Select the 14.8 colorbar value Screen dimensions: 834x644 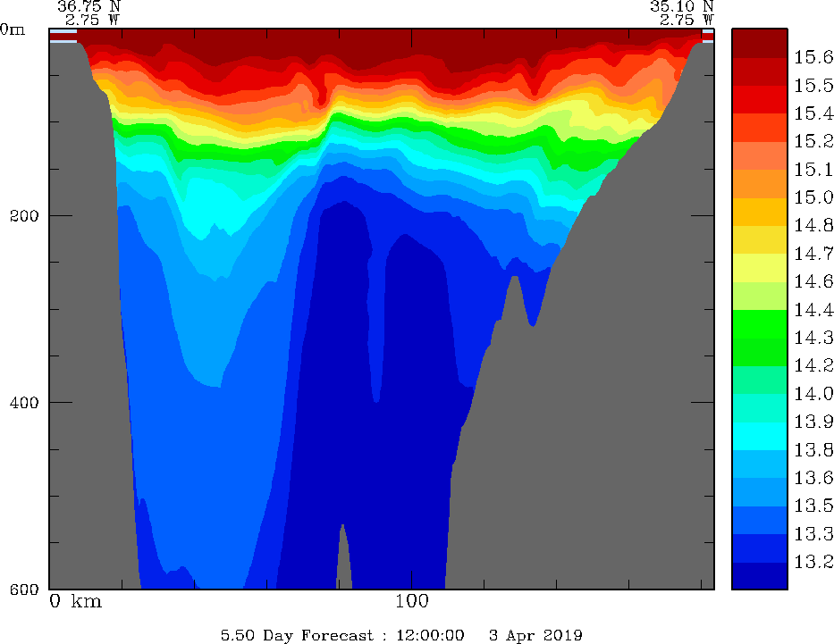(x=813, y=226)
